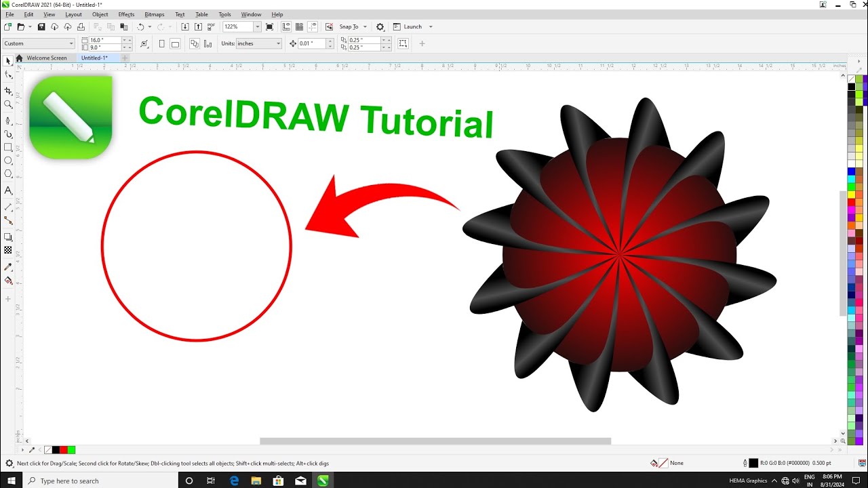Screen dimensions: 868x488
Task: Click the Publish to PDF icon
Action: click(211, 27)
